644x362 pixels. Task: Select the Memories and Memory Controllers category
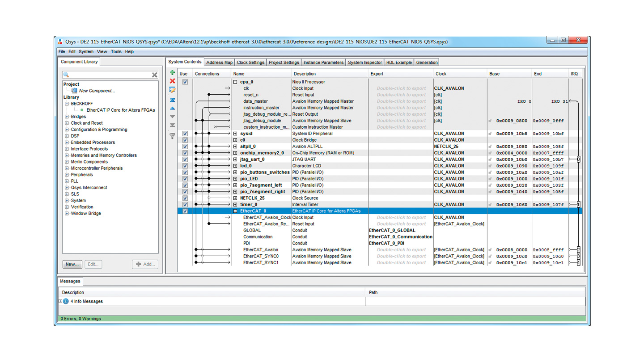pos(104,156)
